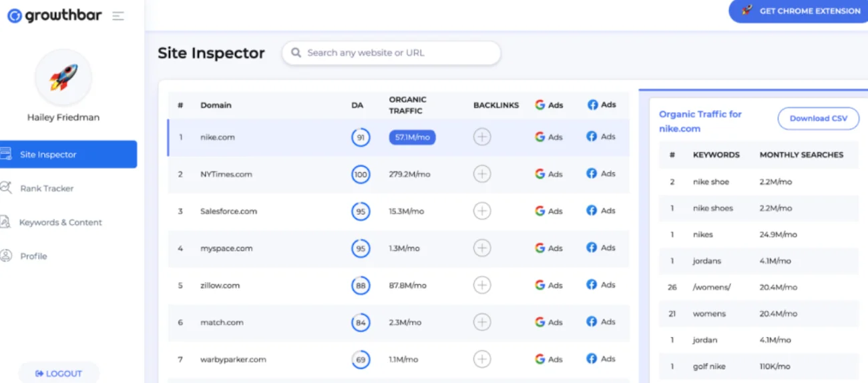Open Google Ads for match.com
The height and width of the screenshot is (383, 868).
(549, 322)
